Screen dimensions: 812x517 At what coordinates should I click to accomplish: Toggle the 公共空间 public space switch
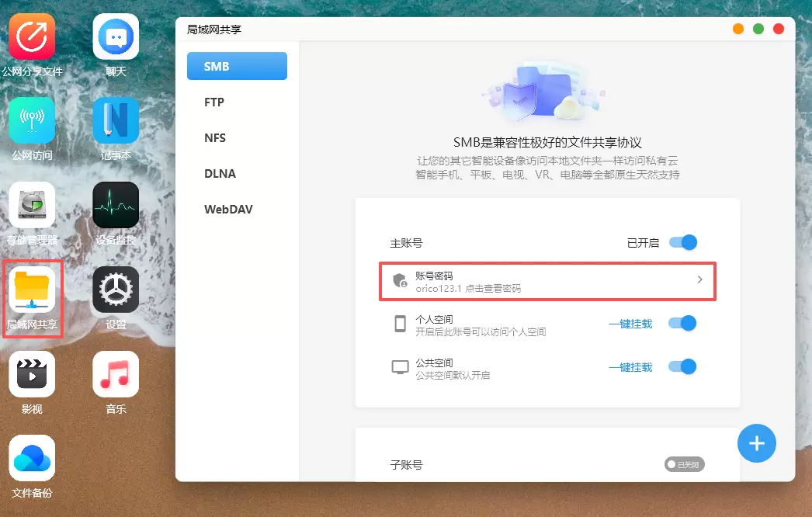pyautogui.click(x=683, y=366)
